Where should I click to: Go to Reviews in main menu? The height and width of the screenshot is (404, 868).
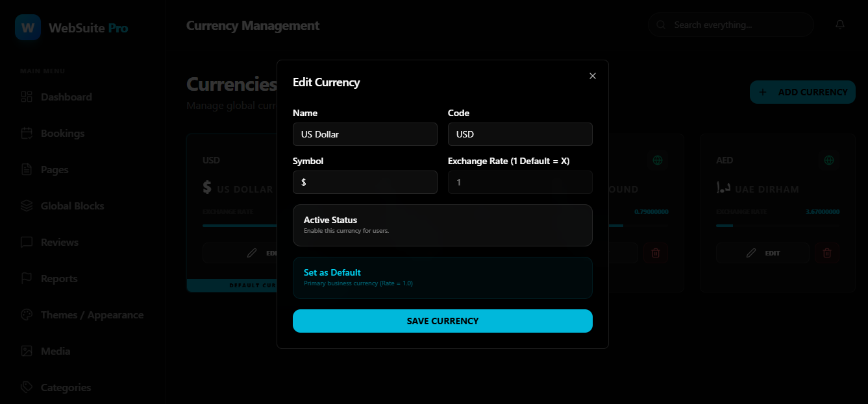coord(59,242)
